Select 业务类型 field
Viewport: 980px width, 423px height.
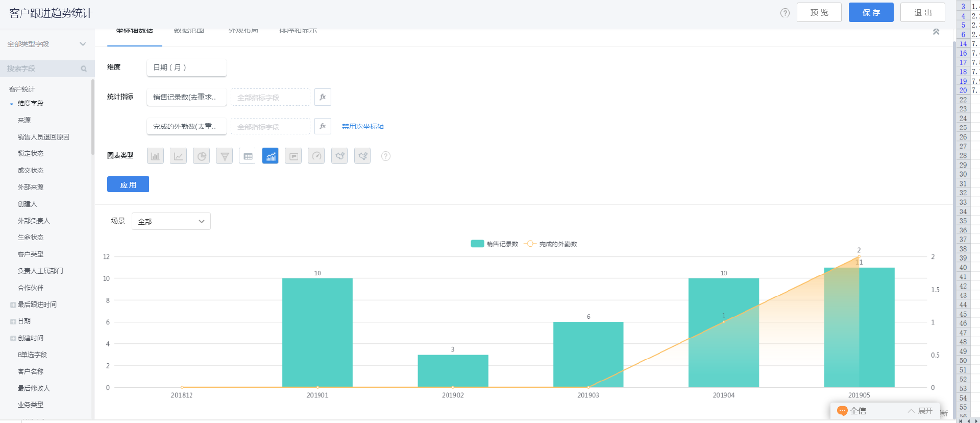click(x=31, y=405)
